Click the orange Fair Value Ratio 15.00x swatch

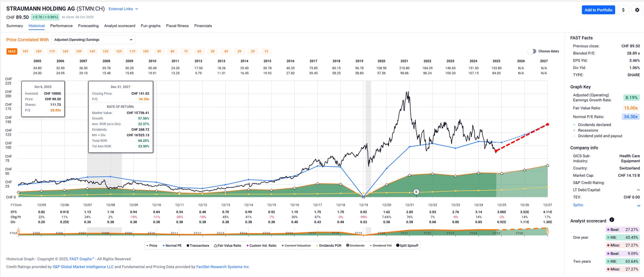pyautogui.click(x=630, y=108)
